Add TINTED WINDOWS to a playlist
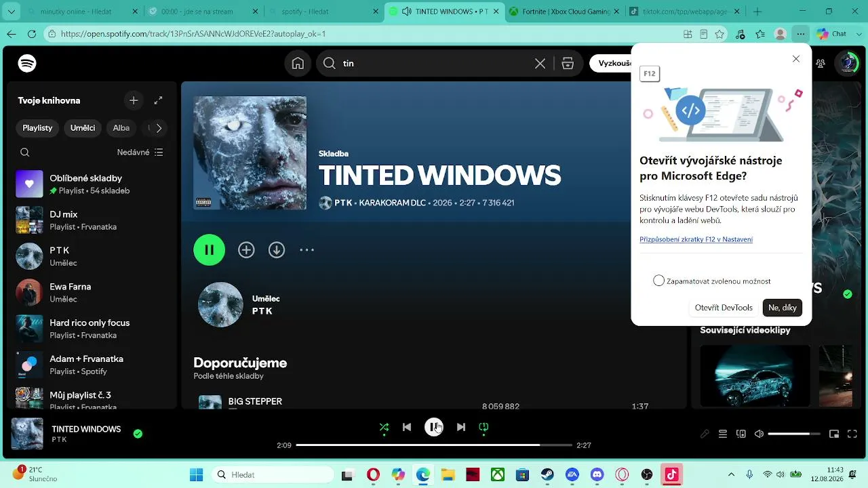The height and width of the screenshot is (488, 868). (246, 250)
